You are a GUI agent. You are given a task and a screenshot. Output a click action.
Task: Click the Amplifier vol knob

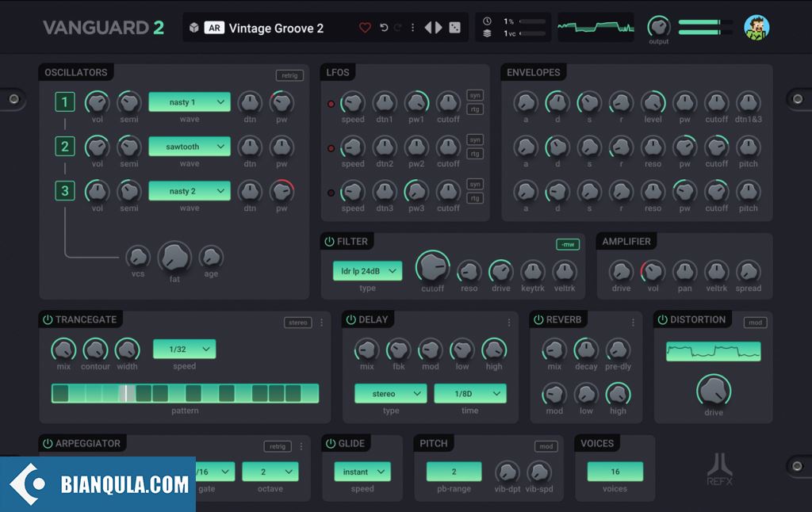click(x=653, y=271)
